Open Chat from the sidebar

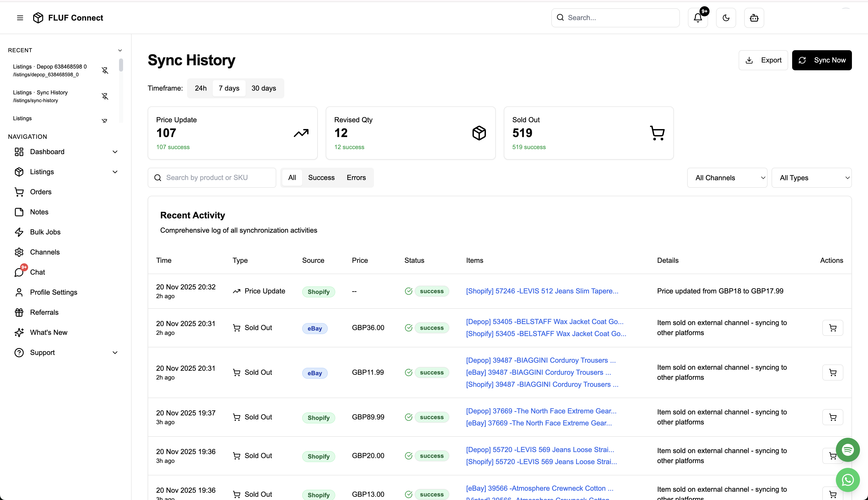[x=37, y=272]
